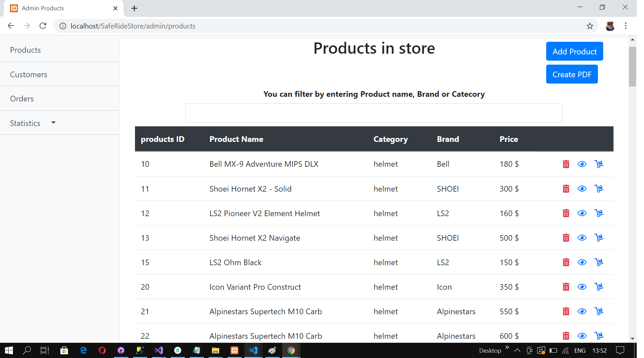Focus the product filter text field
644x358 pixels.
click(374, 113)
